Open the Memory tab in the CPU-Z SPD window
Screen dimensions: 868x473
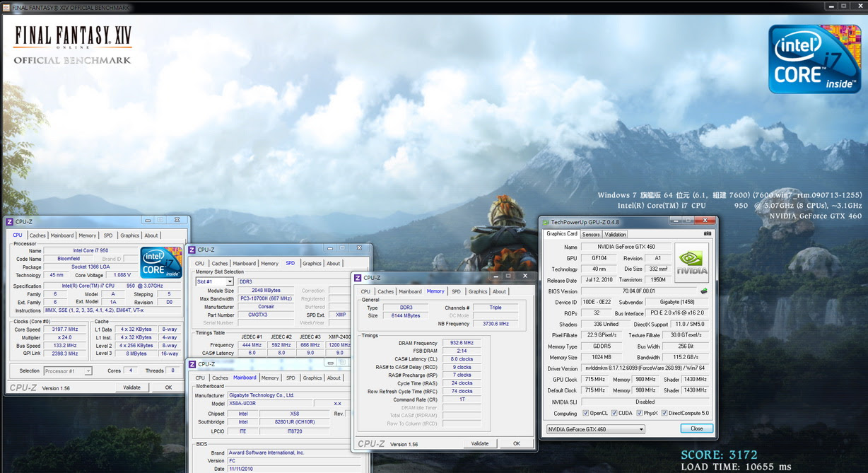(269, 264)
